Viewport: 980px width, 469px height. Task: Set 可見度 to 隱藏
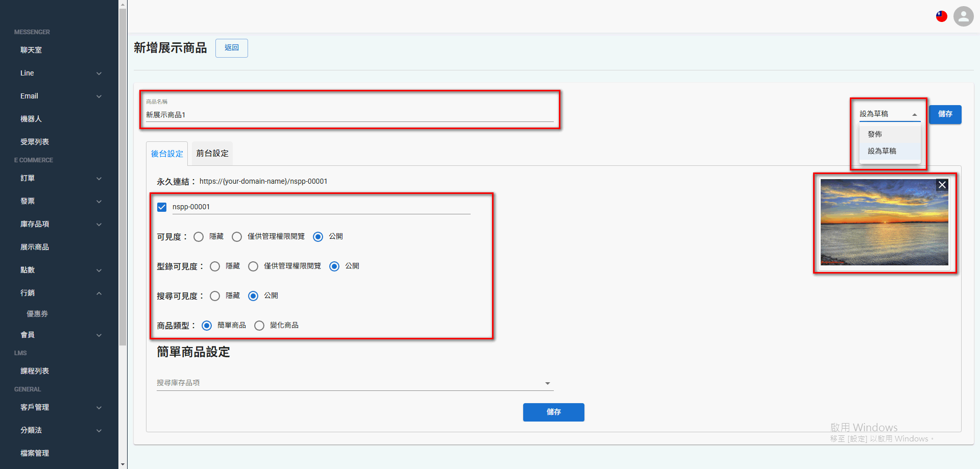point(199,237)
